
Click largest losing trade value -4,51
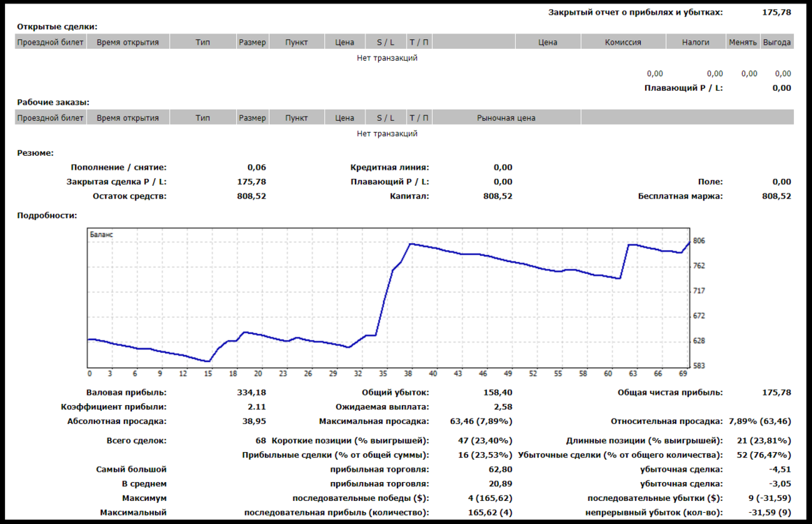pyautogui.click(x=780, y=470)
